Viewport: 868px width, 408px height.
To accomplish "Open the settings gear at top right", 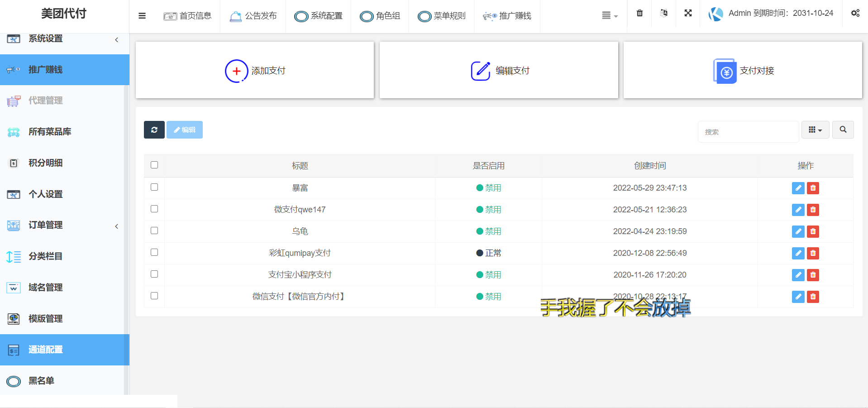I will pos(855,13).
